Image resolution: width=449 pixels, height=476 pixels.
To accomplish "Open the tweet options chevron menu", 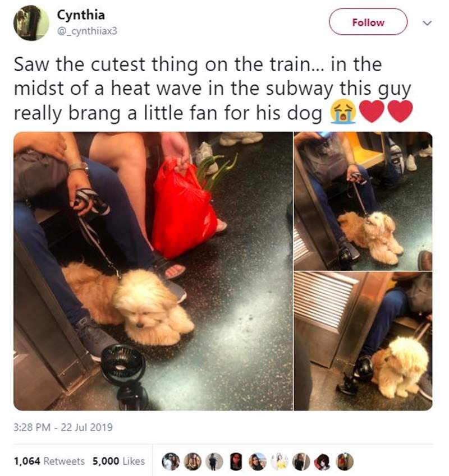I will click(427, 23).
